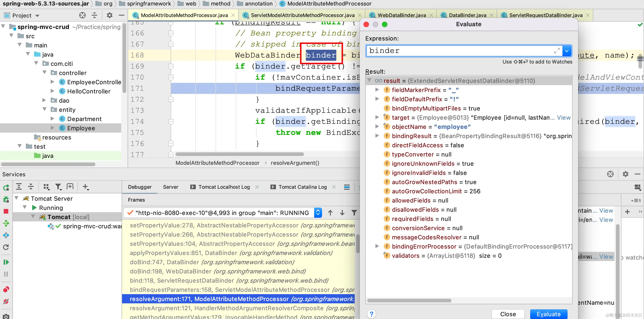
Task: Open Project panel gear options
Action: [109, 15]
